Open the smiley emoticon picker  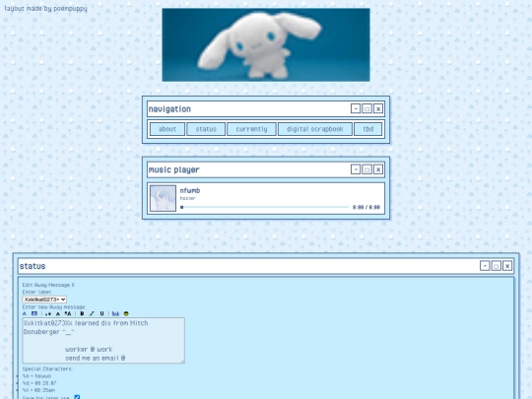pyautogui.click(x=126, y=313)
